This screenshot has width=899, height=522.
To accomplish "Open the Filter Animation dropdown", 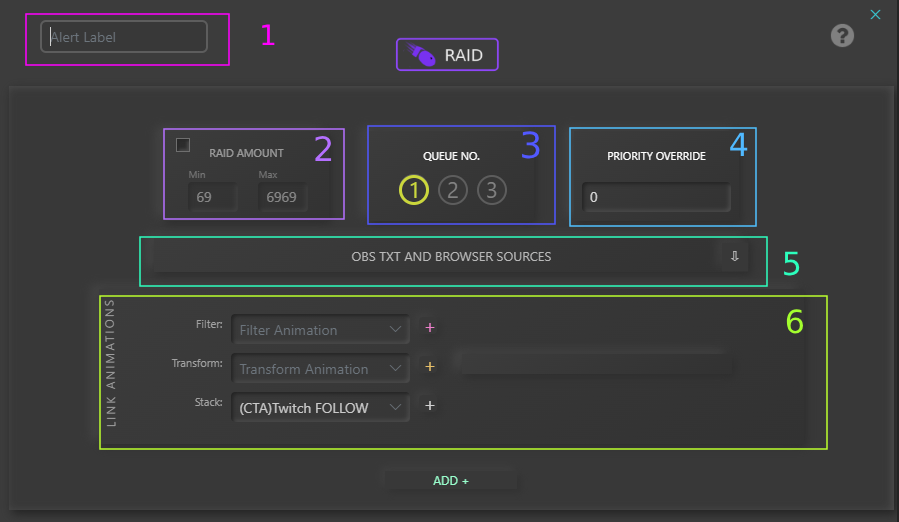I will 320,329.
